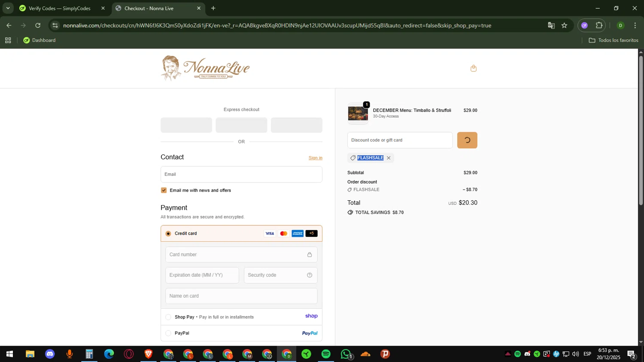Click the loading Apply discount button
The image size is (644, 362).
click(x=467, y=140)
